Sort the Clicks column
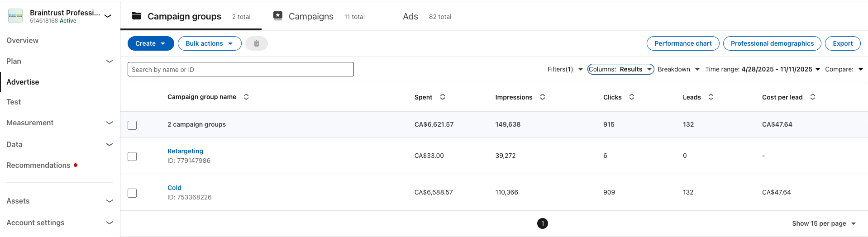868x237 pixels. pos(632,97)
